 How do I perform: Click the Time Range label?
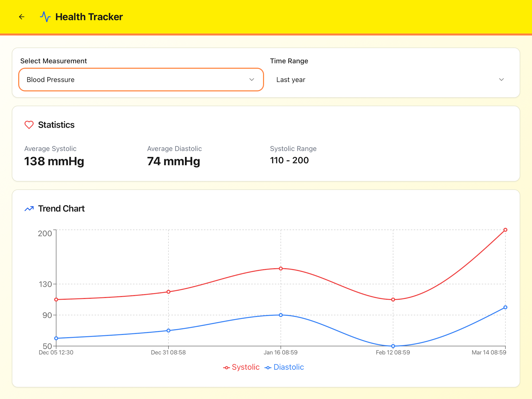(x=289, y=61)
